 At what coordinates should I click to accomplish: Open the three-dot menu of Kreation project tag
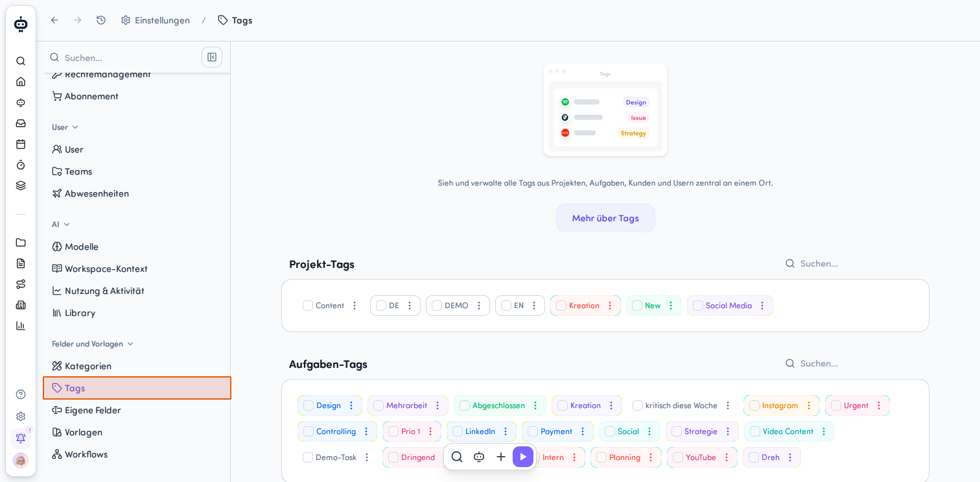point(610,306)
